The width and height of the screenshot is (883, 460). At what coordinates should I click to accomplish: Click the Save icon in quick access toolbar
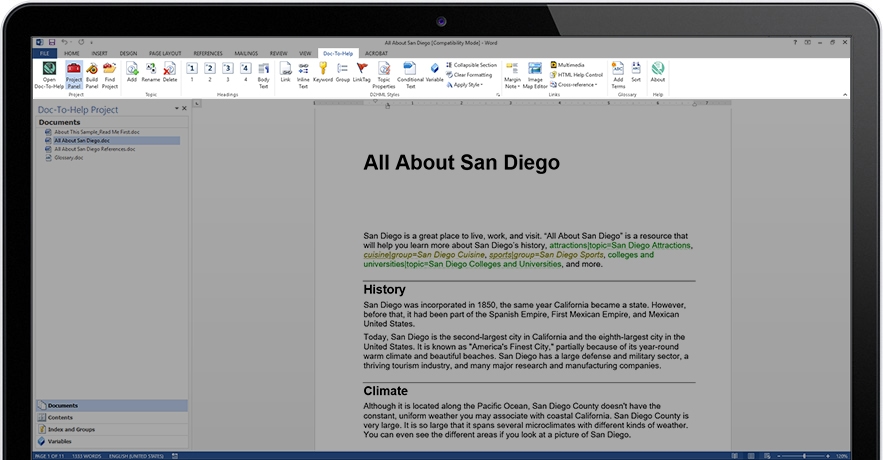pos(52,42)
